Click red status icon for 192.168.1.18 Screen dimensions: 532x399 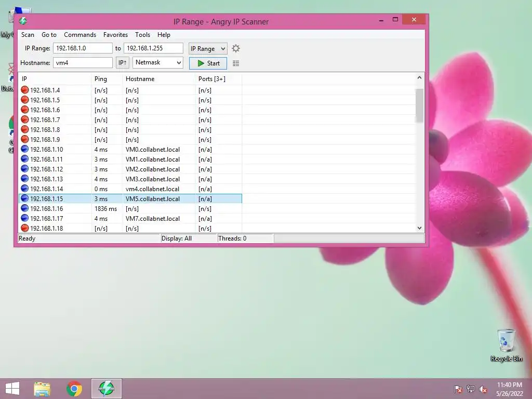[x=24, y=228]
